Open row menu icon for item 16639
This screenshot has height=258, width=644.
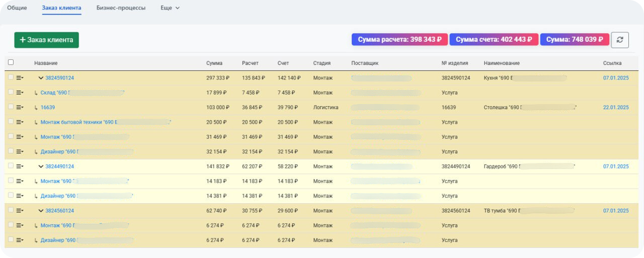pyautogui.click(x=20, y=108)
